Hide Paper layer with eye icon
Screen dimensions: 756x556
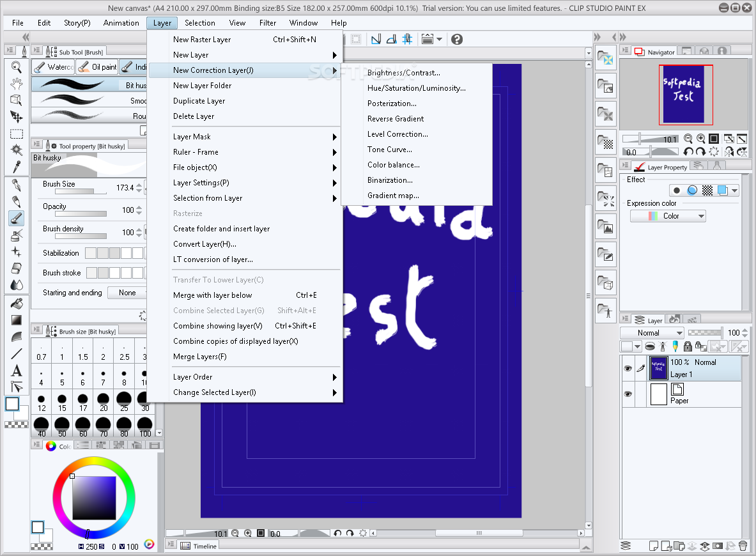[628, 394]
